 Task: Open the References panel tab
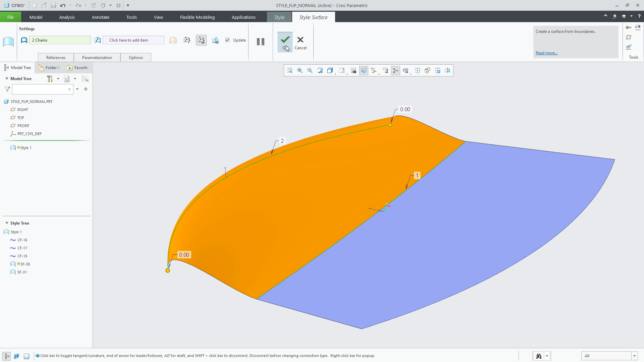pyautogui.click(x=56, y=58)
